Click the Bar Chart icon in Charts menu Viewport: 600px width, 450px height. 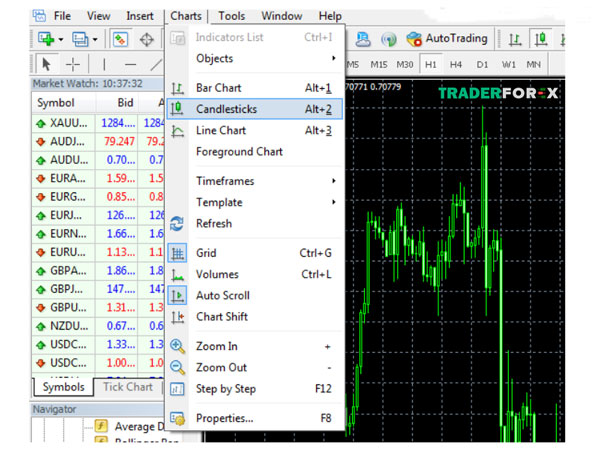point(177,88)
